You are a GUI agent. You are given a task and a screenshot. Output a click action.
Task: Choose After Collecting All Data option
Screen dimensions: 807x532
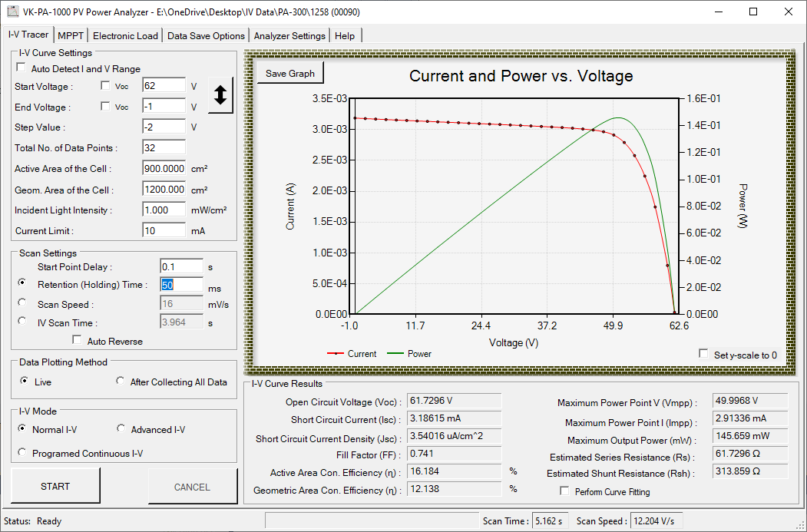pos(121,381)
